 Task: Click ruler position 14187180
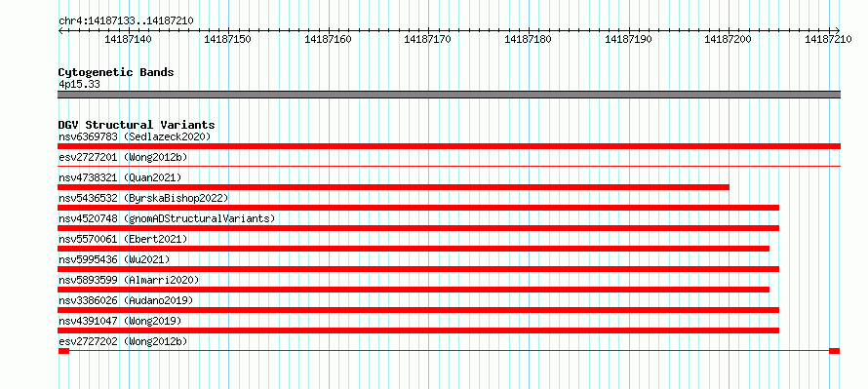click(528, 39)
